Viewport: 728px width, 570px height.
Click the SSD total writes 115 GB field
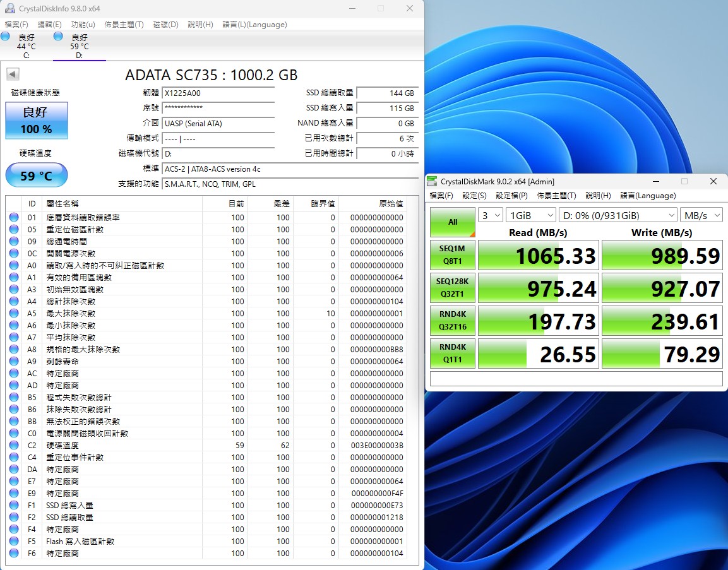coord(388,108)
